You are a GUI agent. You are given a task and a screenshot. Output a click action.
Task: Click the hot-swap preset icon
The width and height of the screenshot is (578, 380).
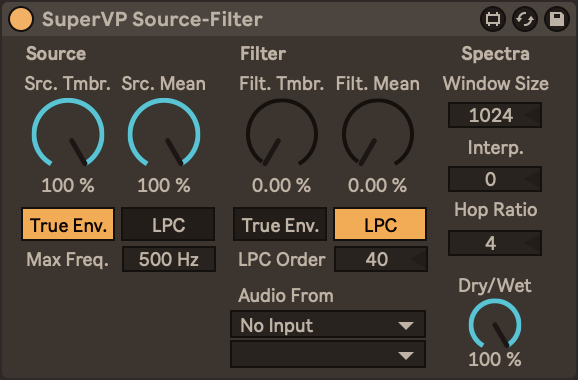(525, 19)
